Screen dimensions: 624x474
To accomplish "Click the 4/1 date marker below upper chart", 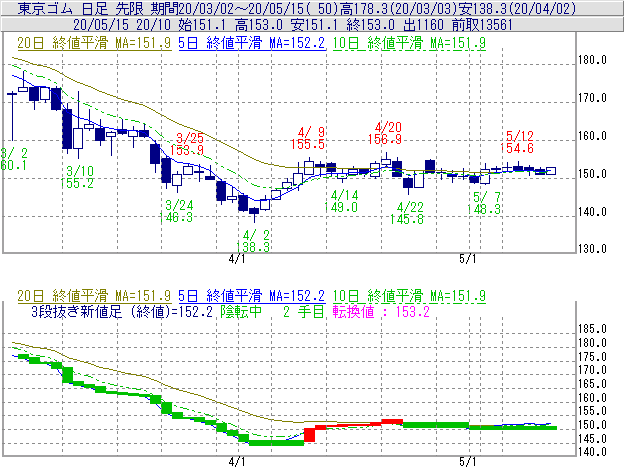I will pyautogui.click(x=237, y=259).
